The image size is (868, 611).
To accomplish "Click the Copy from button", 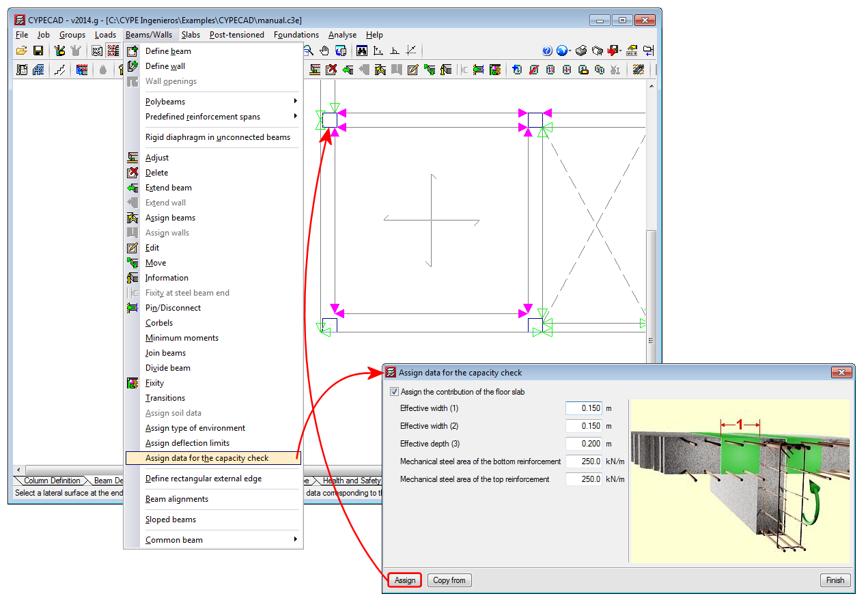I will pyautogui.click(x=449, y=580).
